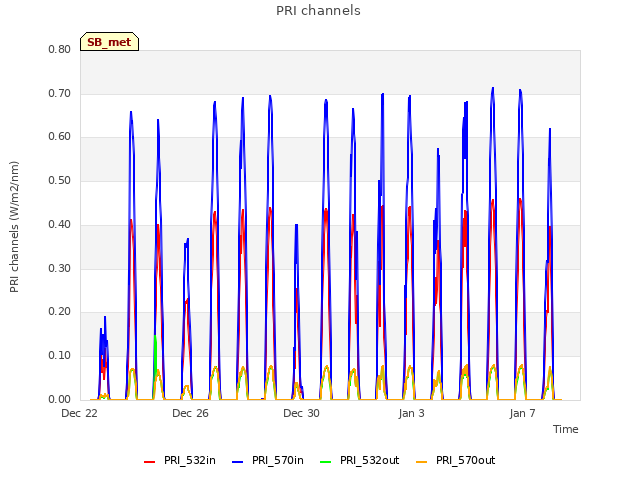Click the SB_met annotation label

point(109,42)
